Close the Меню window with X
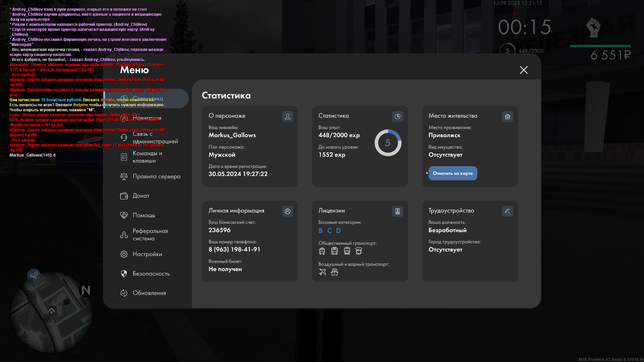The height and width of the screenshot is (362, 644). (524, 70)
